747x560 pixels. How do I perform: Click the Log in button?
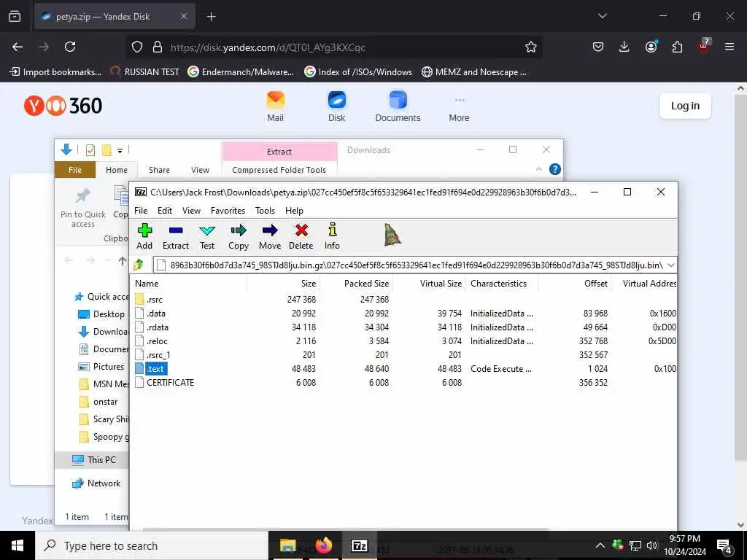(685, 106)
